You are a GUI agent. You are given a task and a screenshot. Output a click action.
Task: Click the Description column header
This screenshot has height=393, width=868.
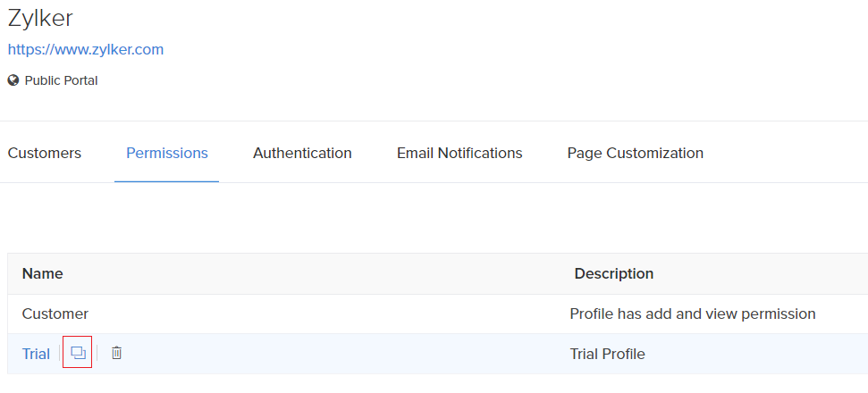tap(614, 273)
